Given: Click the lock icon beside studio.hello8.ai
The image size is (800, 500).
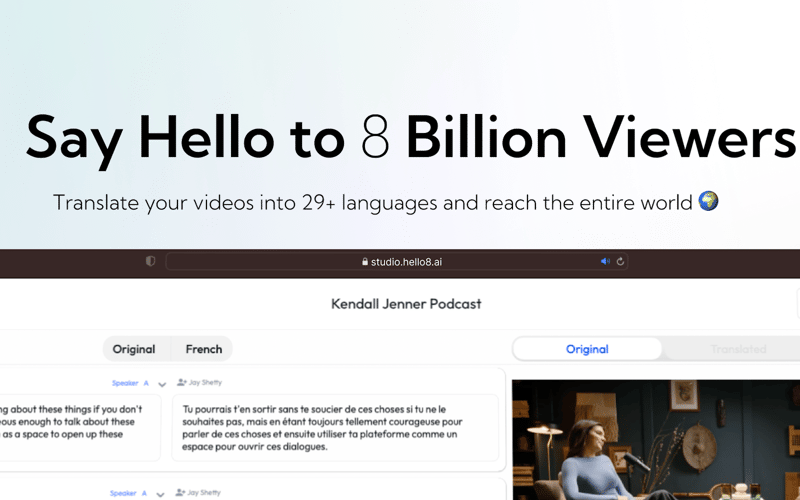Looking at the screenshot, I should (x=365, y=262).
